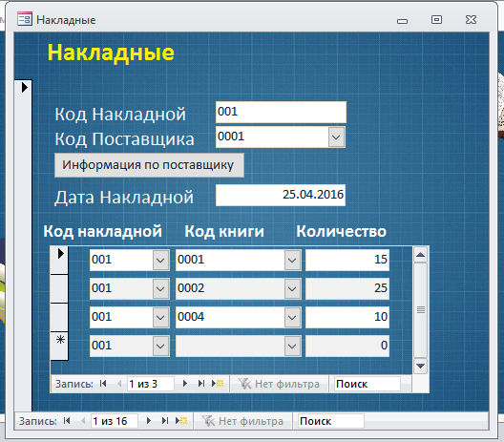Select row containing book code 0004
504x442 pixels.
coord(59,317)
